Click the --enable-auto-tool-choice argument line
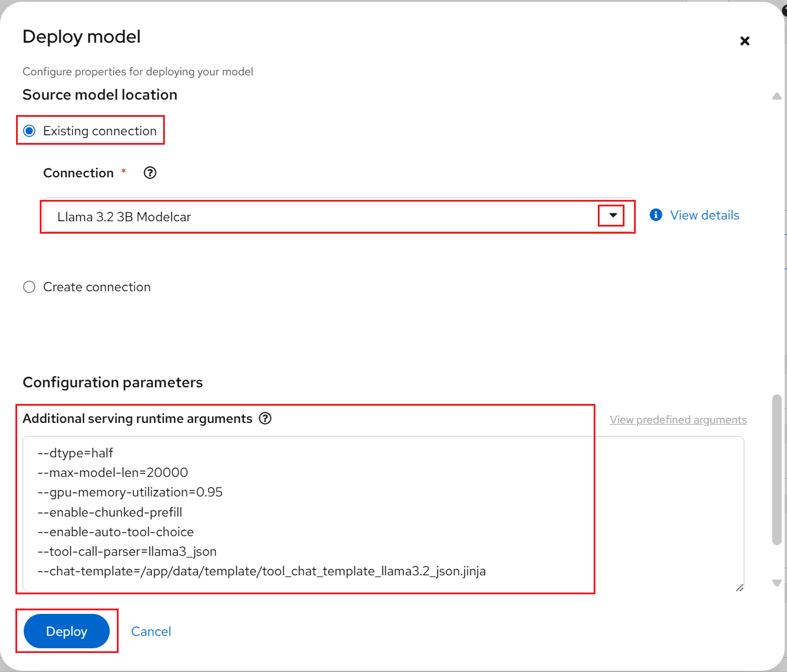 point(116,532)
